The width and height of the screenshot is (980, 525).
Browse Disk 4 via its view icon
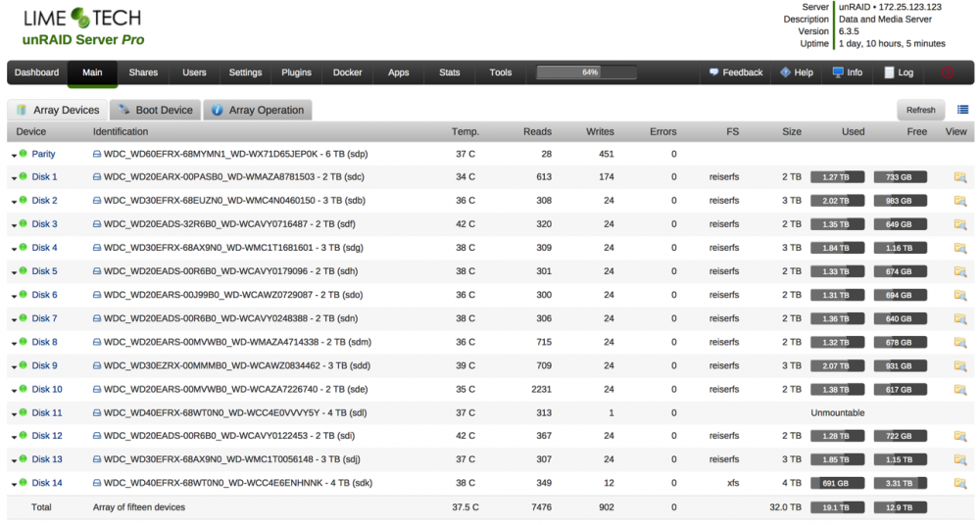[x=960, y=248]
